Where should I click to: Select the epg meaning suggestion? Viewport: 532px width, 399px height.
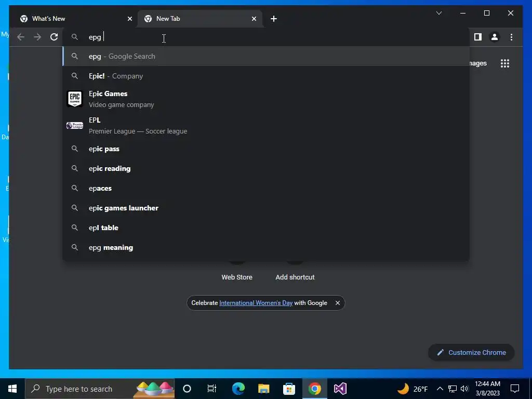[x=266, y=248]
